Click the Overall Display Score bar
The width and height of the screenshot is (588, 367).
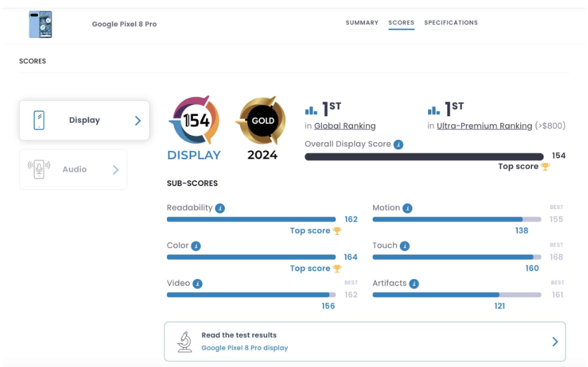click(424, 157)
